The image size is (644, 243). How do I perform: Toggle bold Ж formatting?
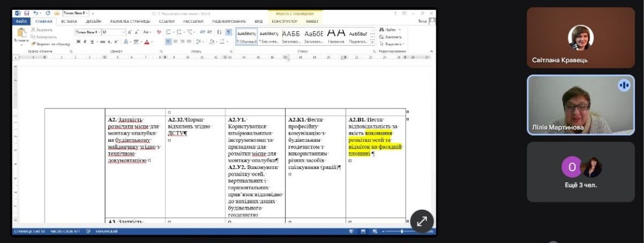78,42
